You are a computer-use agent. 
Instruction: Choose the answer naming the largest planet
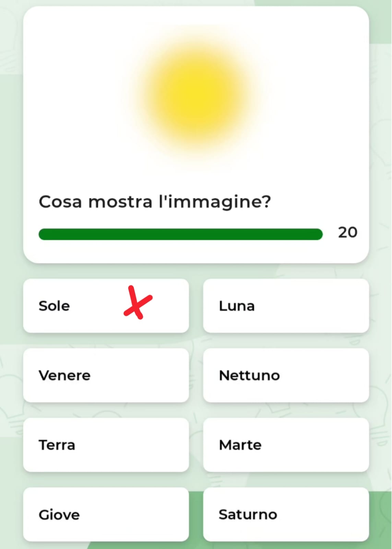[x=106, y=514]
